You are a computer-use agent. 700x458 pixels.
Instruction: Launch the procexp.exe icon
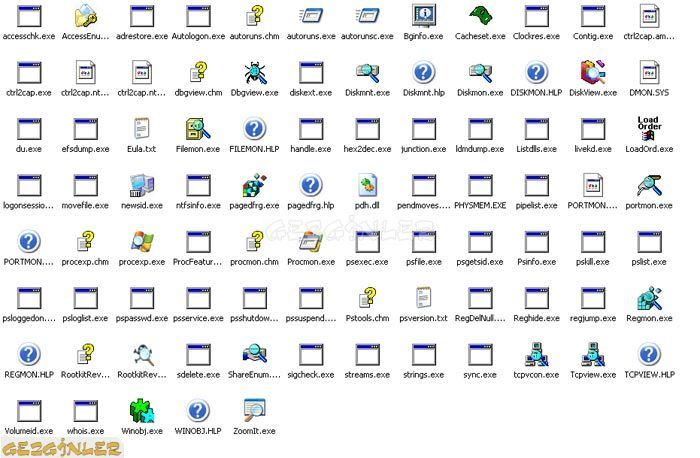(142, 241)
